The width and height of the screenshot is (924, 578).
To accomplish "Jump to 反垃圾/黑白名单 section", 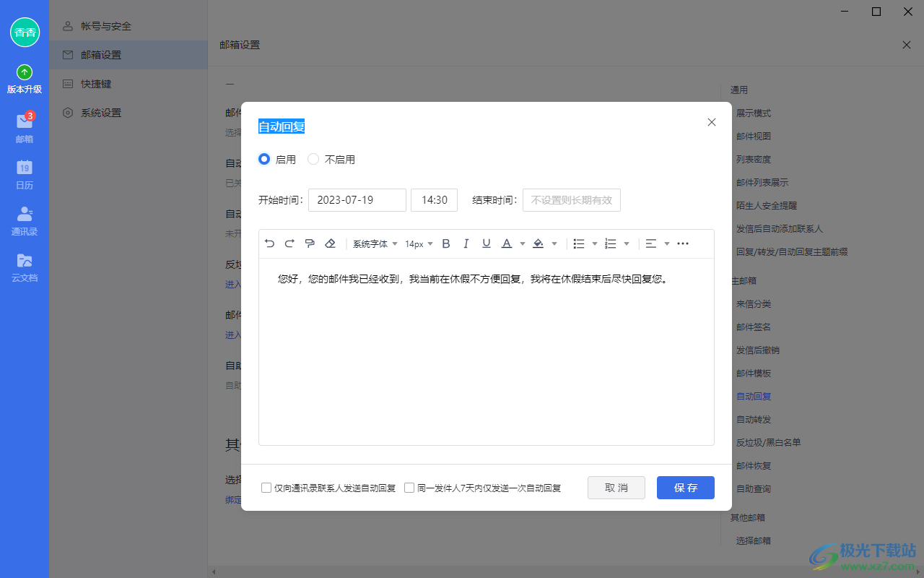I will click(769, 443).
